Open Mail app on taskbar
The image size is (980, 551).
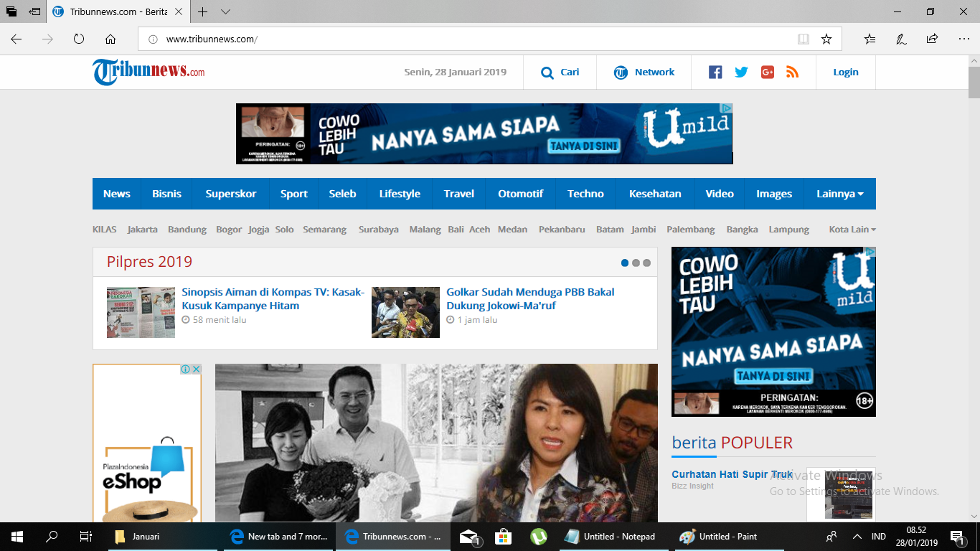pyautogui.click(x=469, y=536)
